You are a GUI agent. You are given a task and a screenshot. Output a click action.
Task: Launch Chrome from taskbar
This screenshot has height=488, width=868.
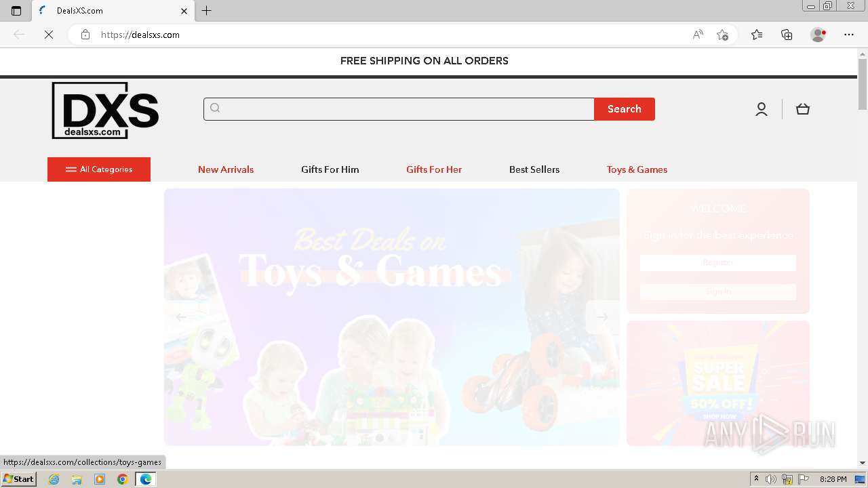(123, 479)
